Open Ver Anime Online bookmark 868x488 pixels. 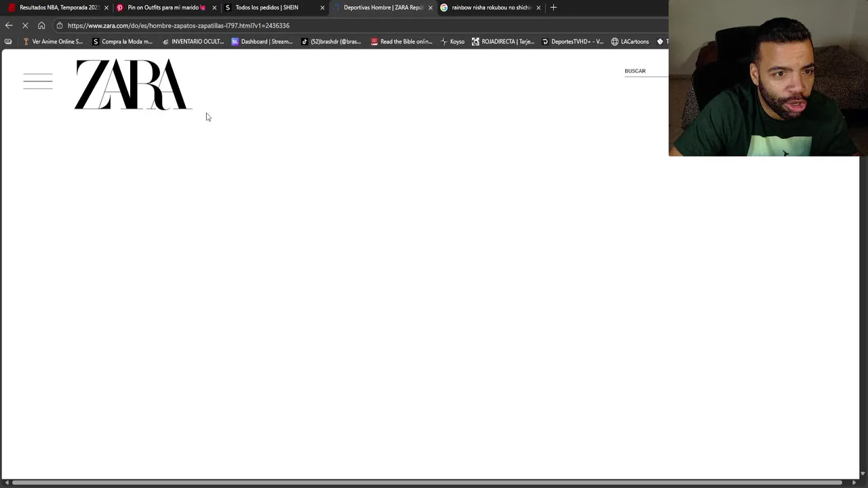(x=53, y=41)
